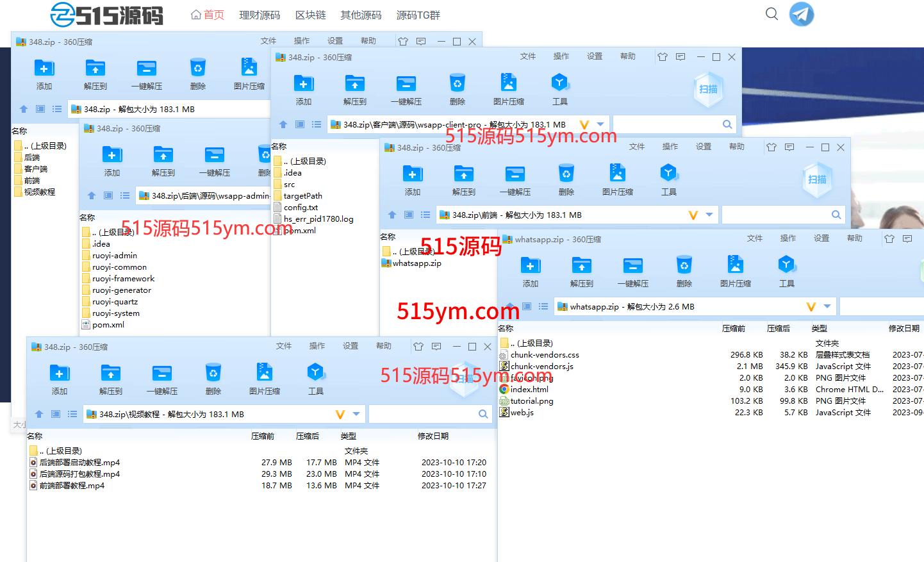This screenshot has width=924, height=562.
Task: Click the search magnifier in website header
Action: click(771, 14)
